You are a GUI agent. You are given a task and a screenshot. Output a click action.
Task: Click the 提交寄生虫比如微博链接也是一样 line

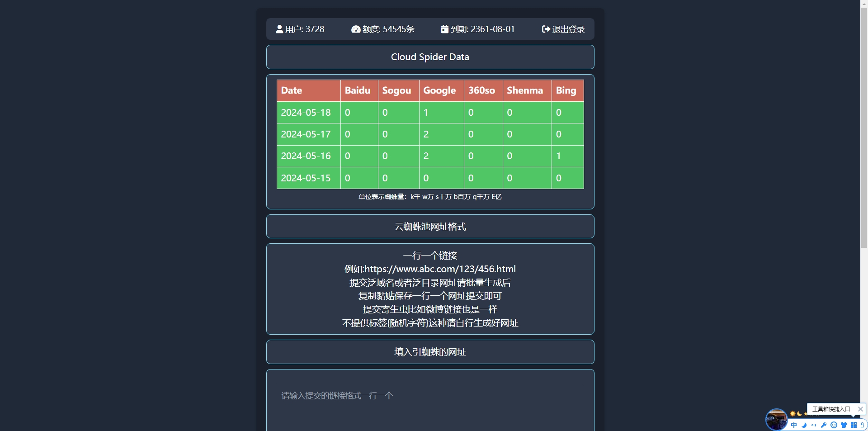click(x=430, y=309)
